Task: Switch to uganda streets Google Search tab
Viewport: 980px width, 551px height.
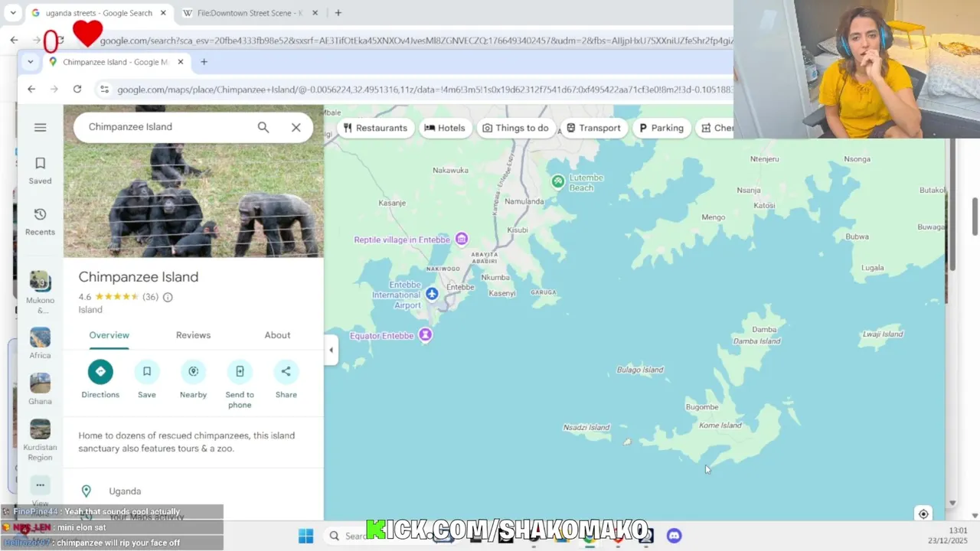Action: [98, 13]
